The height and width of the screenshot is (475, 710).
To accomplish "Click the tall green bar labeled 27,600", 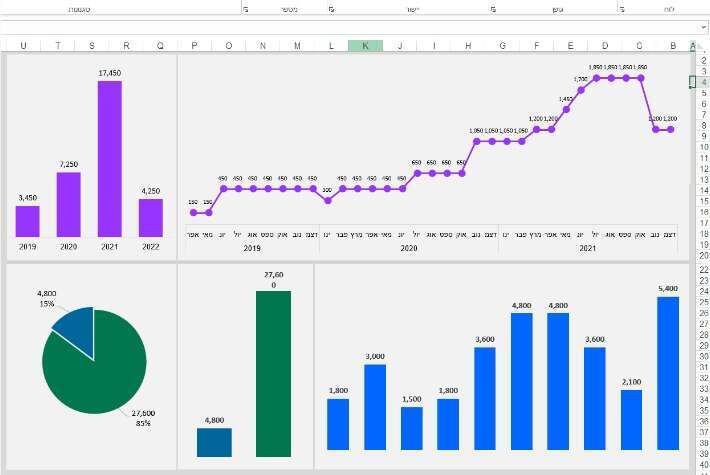I will click(x=273, y=374).
